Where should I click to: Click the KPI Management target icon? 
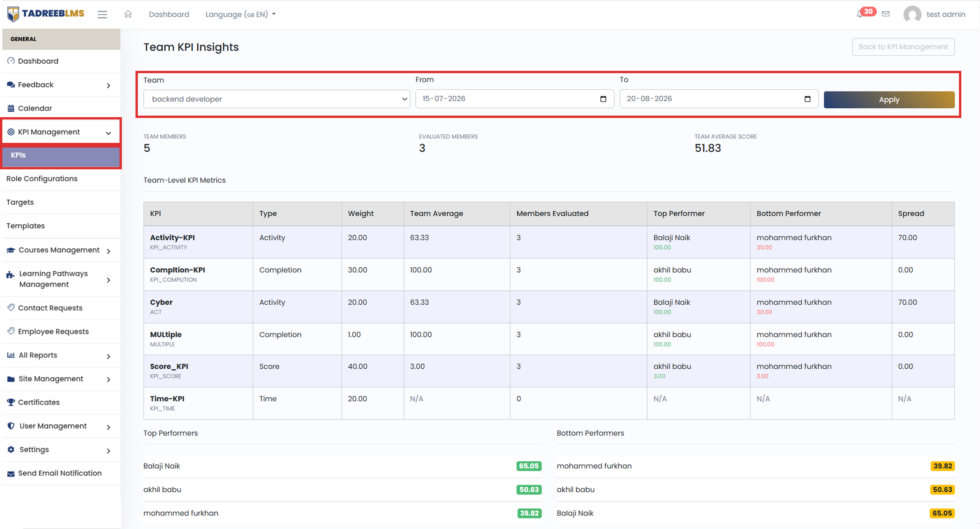coord(11,132)
